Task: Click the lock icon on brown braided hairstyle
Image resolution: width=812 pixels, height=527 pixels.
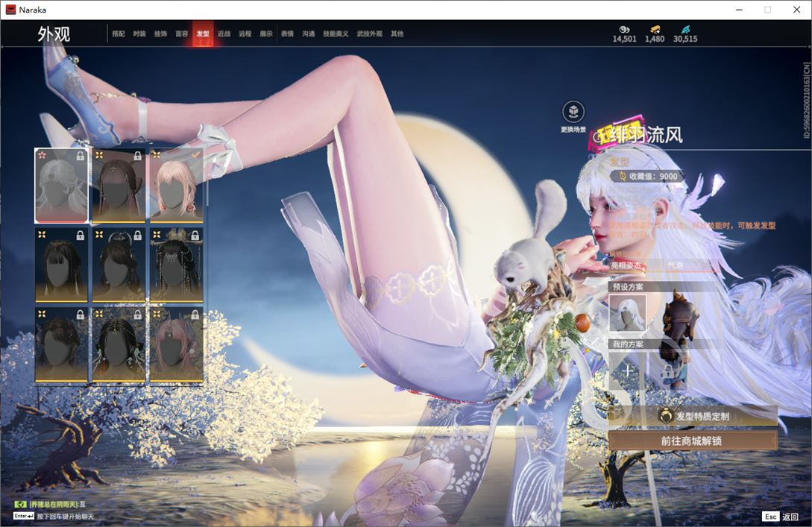Action: pyautogui.click(x=137, y=155)
